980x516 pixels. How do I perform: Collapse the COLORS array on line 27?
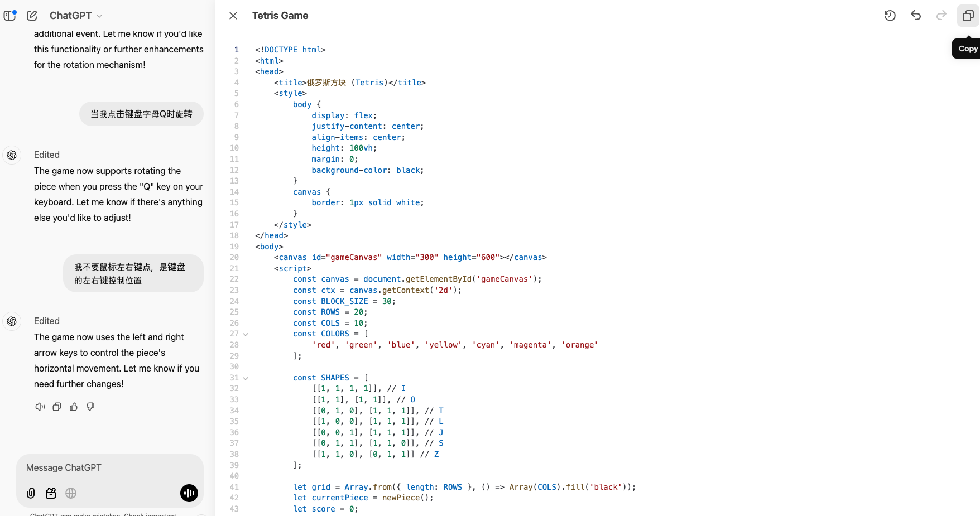[x=246, y=334]
